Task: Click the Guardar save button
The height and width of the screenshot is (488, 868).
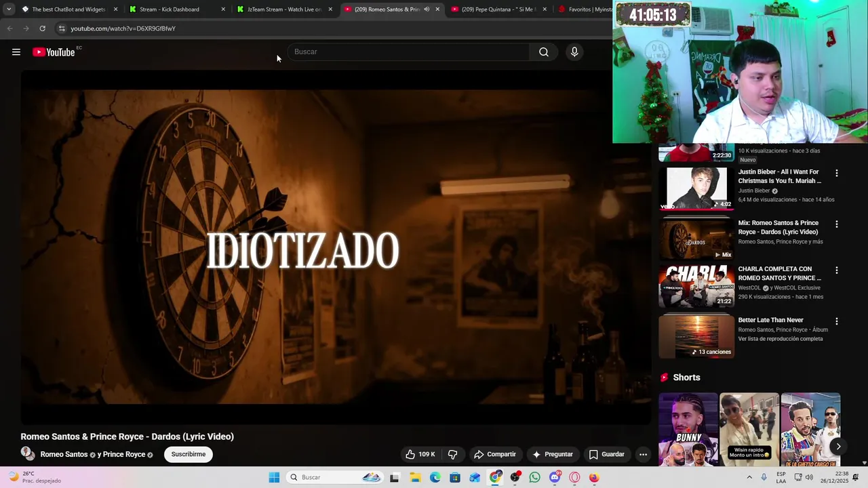Action: pyautogui.click(x=607, y=454)
